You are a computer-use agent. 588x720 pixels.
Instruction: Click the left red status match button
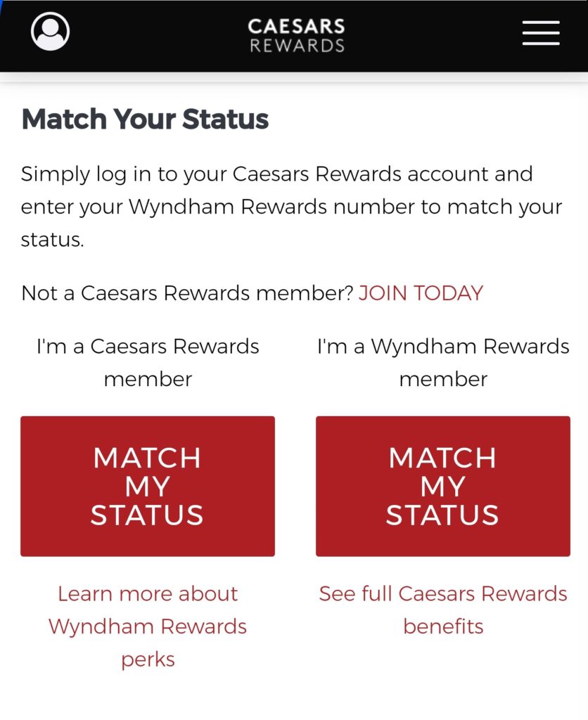pyautogui.click(x=147, y=486)
